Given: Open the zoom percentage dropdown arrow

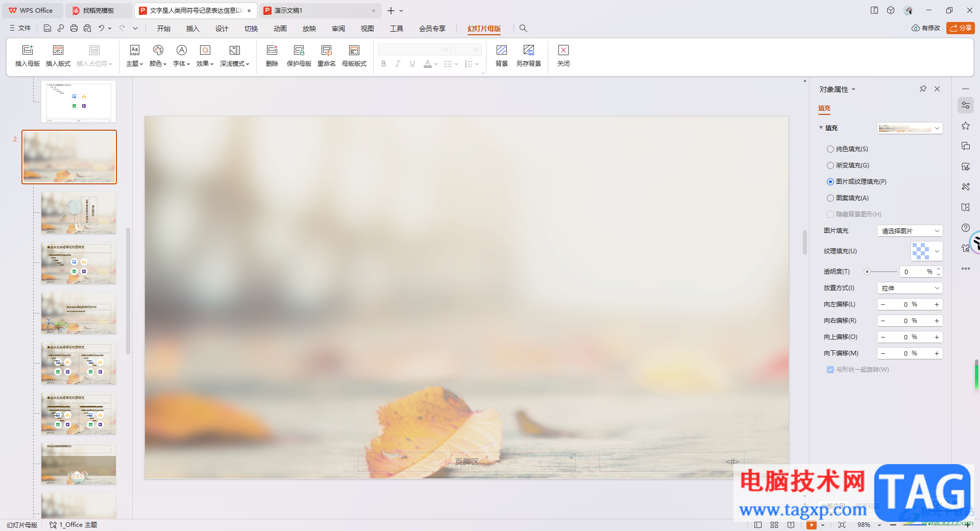Looking at the screenshot, I should pos(879,525).
